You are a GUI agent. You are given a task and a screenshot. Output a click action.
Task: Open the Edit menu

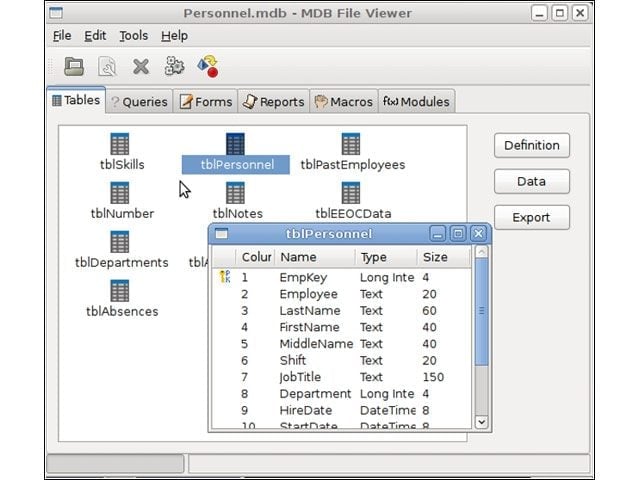point(95,36)
